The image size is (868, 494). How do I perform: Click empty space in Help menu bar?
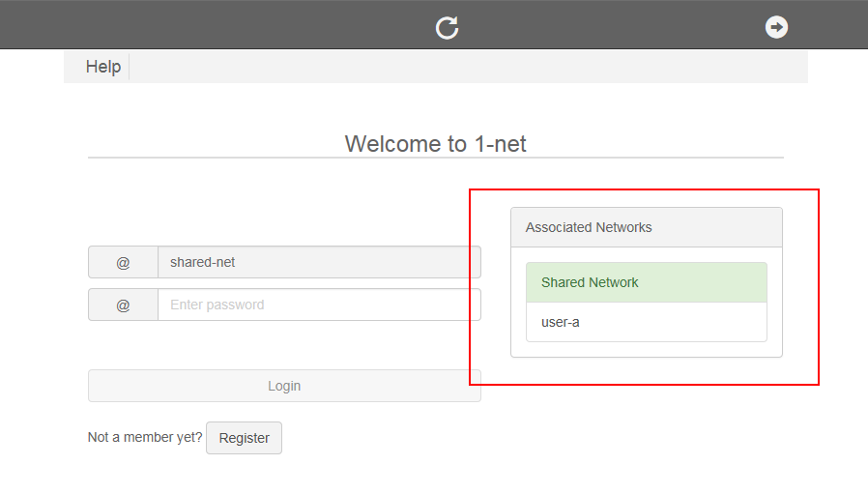click(x=464, y=67)
